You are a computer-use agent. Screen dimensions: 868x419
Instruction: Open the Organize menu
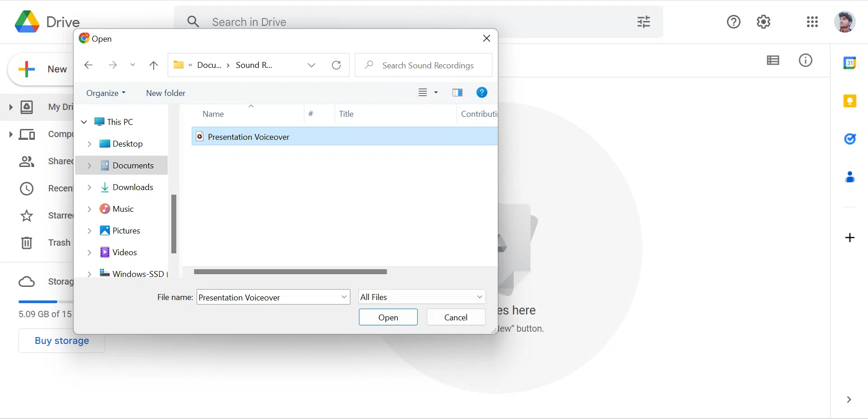pyautogui.click(x=105, y=93)
